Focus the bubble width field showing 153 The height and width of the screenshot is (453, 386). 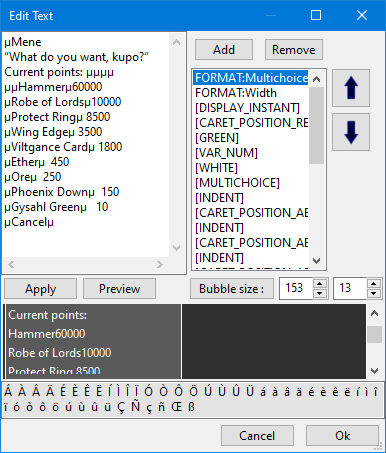(296, 288)
